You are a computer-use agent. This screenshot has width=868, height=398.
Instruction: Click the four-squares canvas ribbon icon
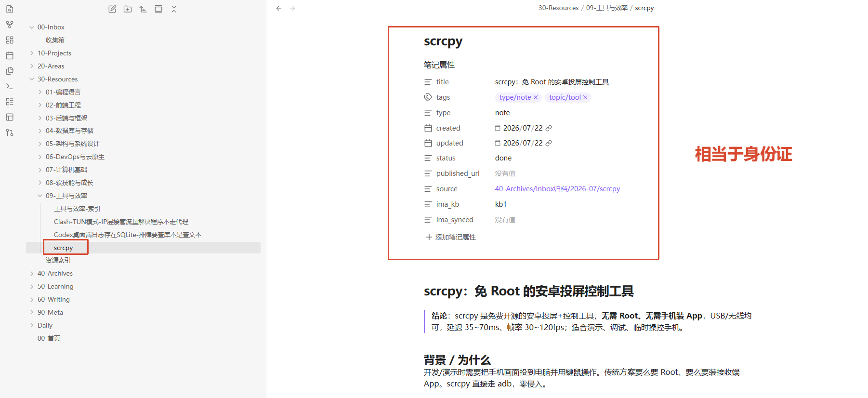point(10,40)
